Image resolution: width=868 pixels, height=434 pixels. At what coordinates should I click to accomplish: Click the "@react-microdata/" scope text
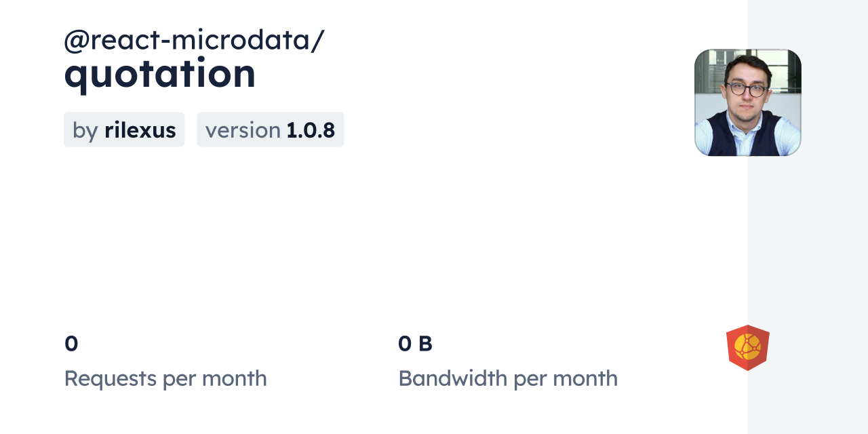point(194,40)
